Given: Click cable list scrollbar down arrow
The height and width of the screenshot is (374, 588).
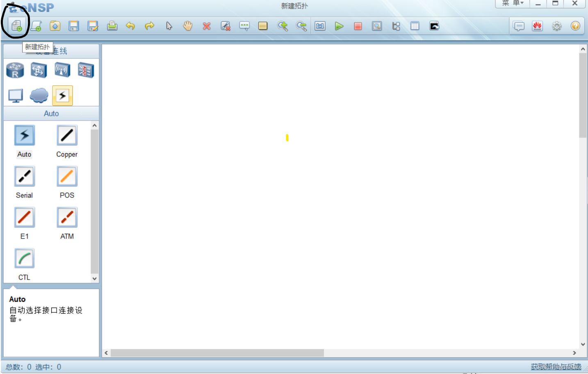Looking at the screenshot, I should (95, 278).
